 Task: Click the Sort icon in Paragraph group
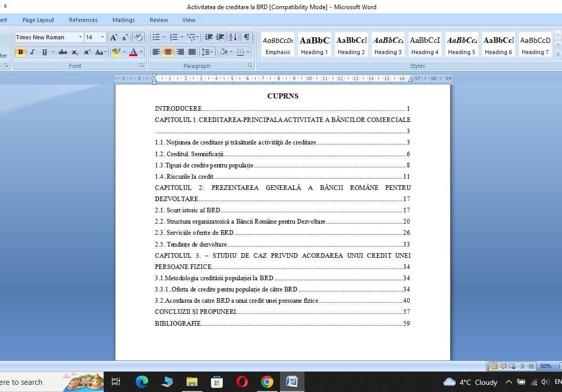(x=232, y=37)
